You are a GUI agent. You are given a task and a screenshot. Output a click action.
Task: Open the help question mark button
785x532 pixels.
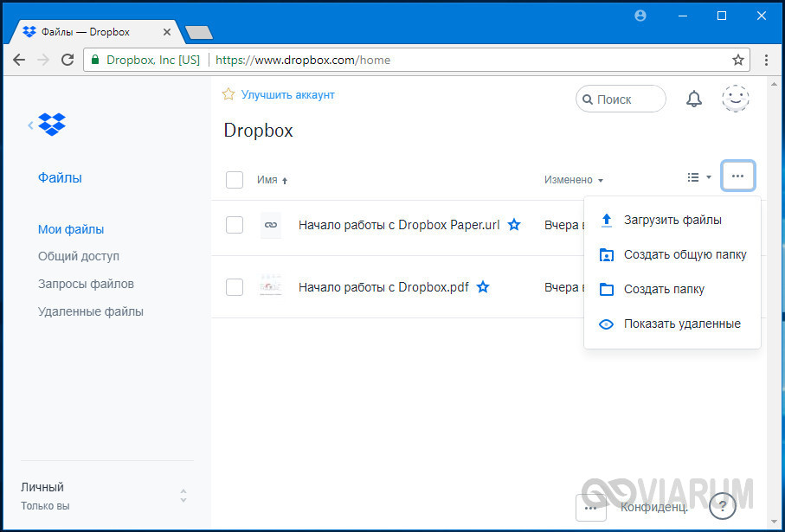pyautogui.click(x=723, y=506)
